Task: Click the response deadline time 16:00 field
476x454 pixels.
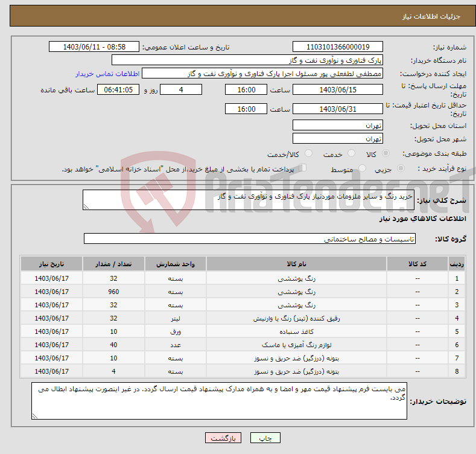Action: 246,89
